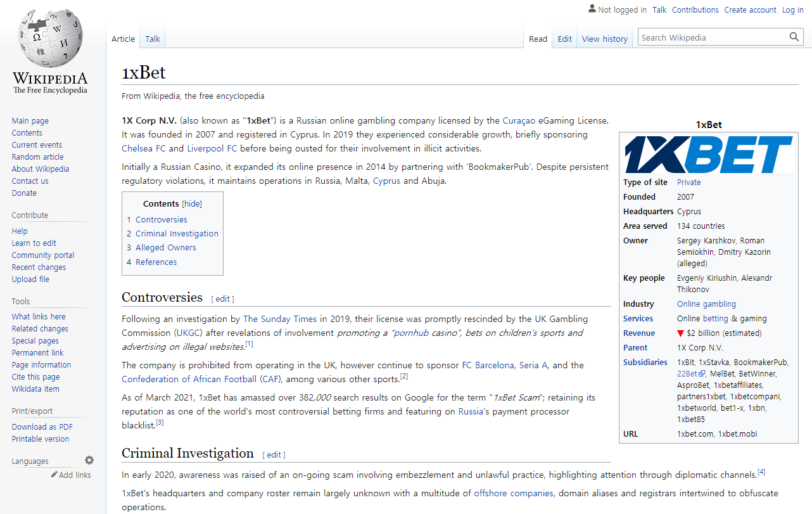This screenshot has width=812, height=514.
Task: Open the Chelsea FC link
Action: tap(144, 148)
